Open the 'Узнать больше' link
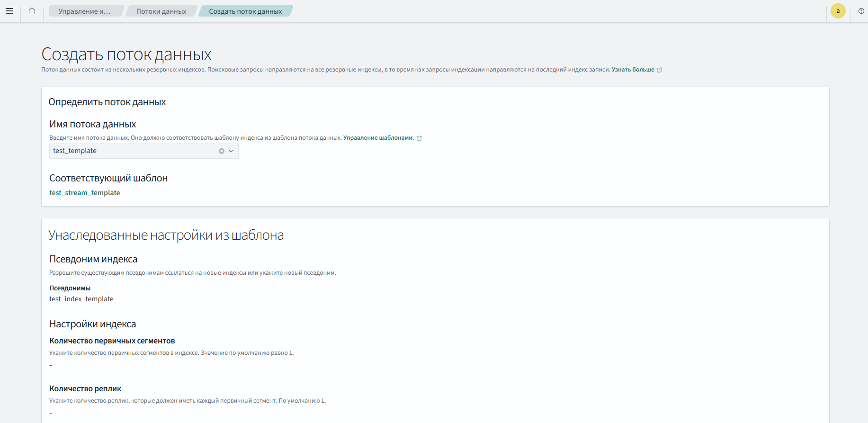This screenshot has height=423, width=868. pos(633,70)
